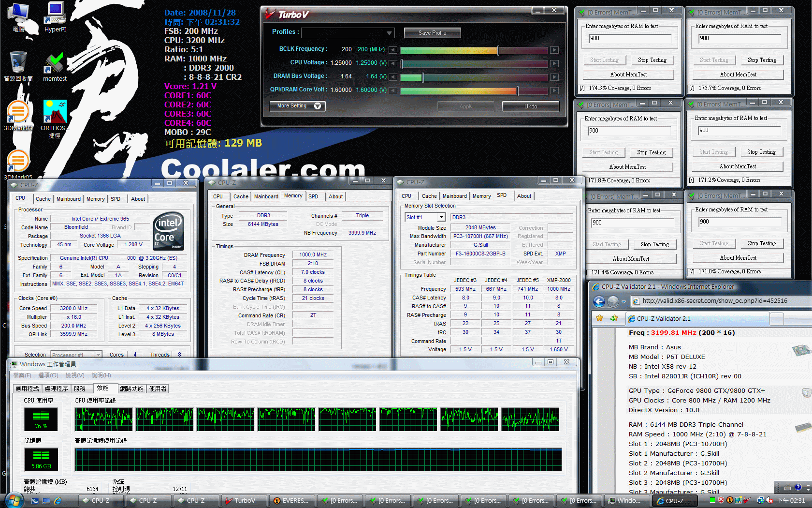Click Save Profile in TurboV
Viewport: 812px width, 508px height.
tap(433, 33)
